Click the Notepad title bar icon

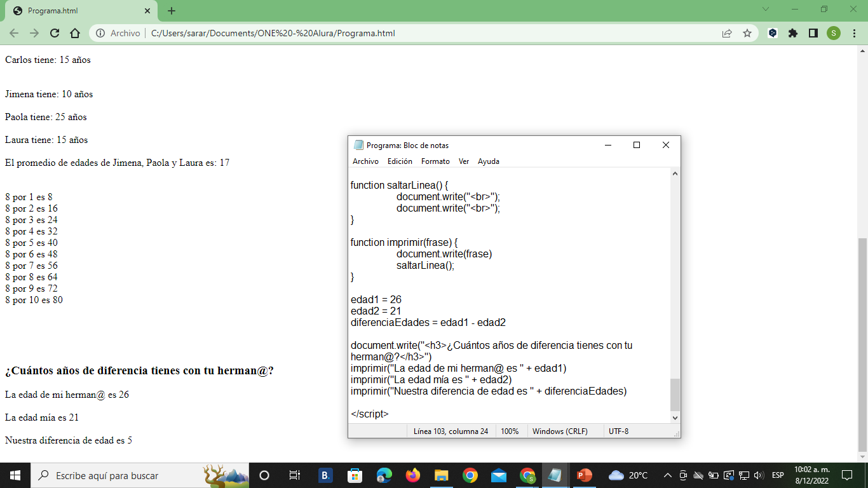tap(358, 145)
